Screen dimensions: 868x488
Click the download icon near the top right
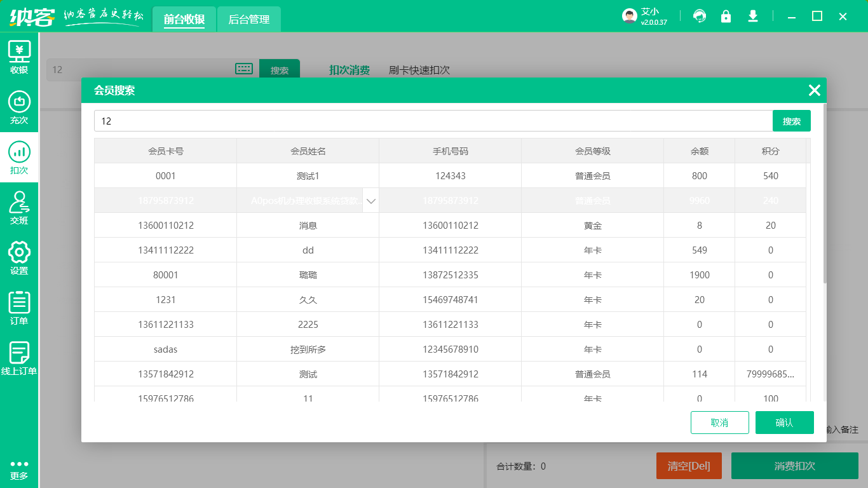[x=753, y=15]
